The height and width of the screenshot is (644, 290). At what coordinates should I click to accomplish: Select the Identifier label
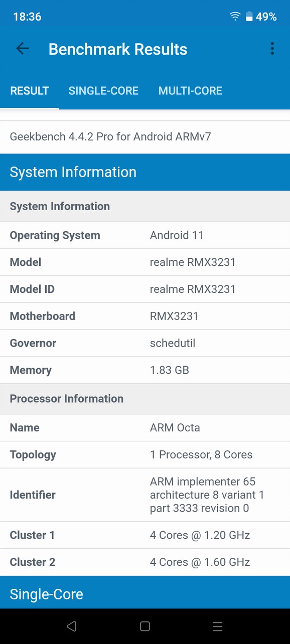pyautogui.click(x=33, y=495)
